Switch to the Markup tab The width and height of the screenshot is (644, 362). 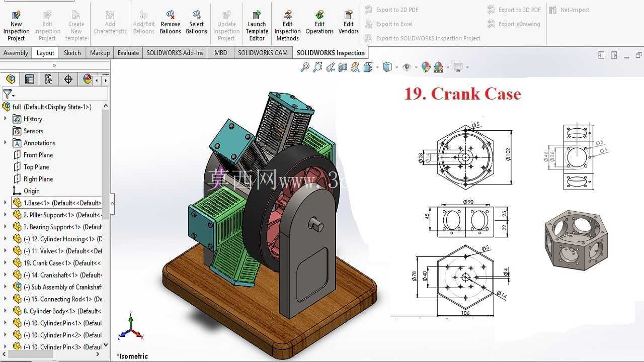pyautogui.click(x=100, y=53)
